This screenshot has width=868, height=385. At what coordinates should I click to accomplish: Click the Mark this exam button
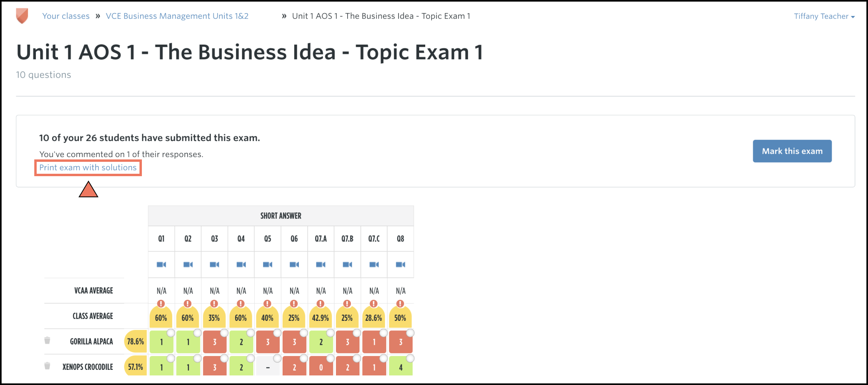point(792,151)
